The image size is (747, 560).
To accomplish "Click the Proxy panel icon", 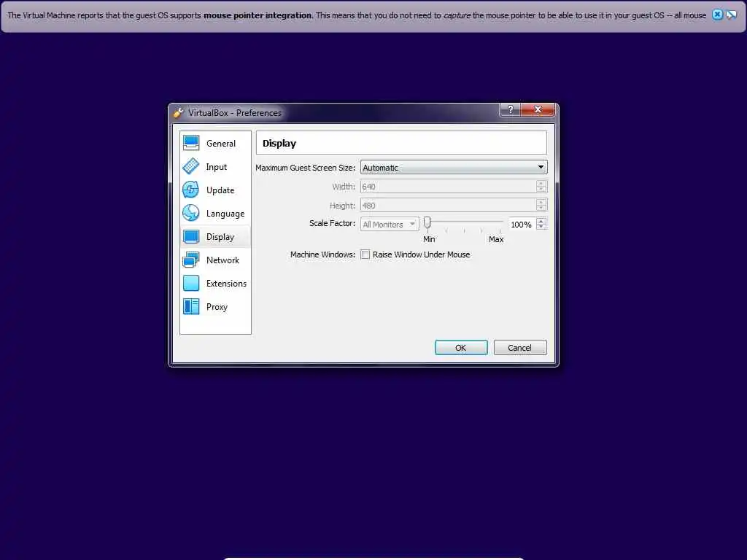I will point(191,306).
